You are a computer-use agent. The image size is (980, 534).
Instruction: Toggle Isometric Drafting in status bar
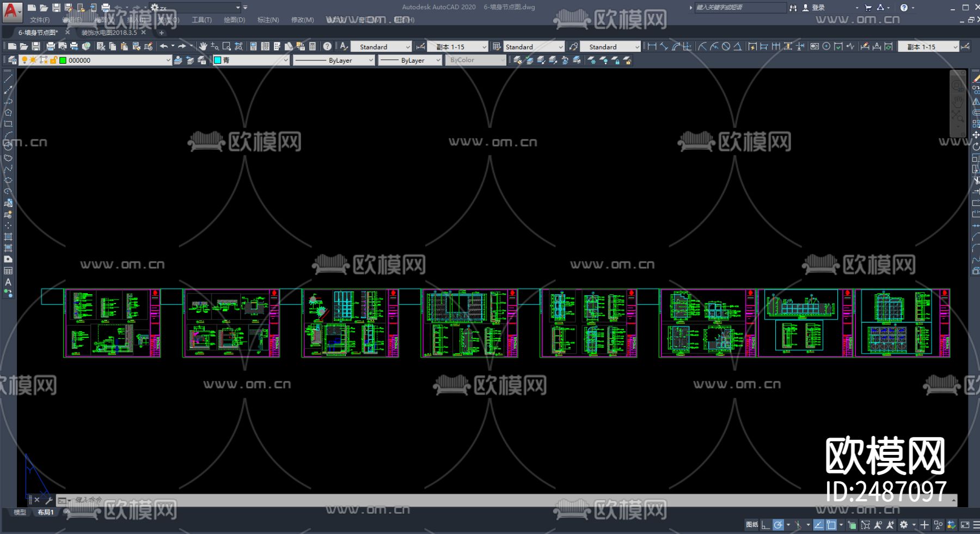click(798, 525)
